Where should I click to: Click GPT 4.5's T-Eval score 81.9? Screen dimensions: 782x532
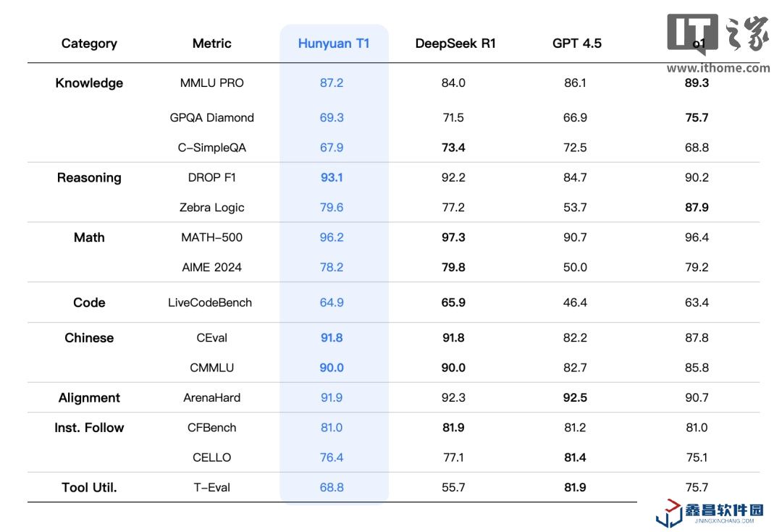[x=575, y=488]
